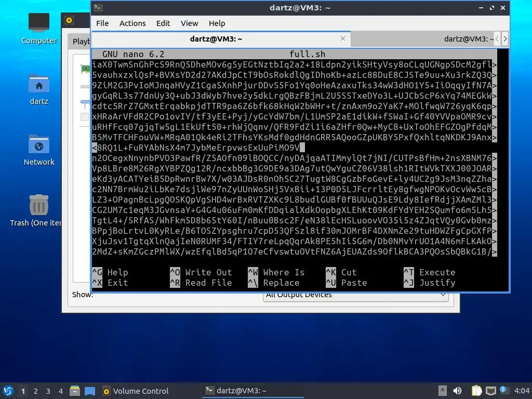The image size is (532, 399).
Task: Switch to workspace 2
Action: click(36, 391)
